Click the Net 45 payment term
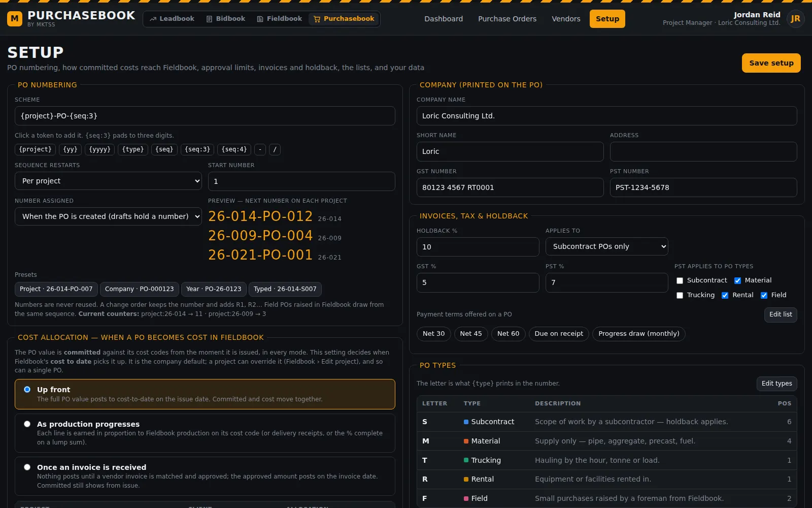 coord(471,334)
